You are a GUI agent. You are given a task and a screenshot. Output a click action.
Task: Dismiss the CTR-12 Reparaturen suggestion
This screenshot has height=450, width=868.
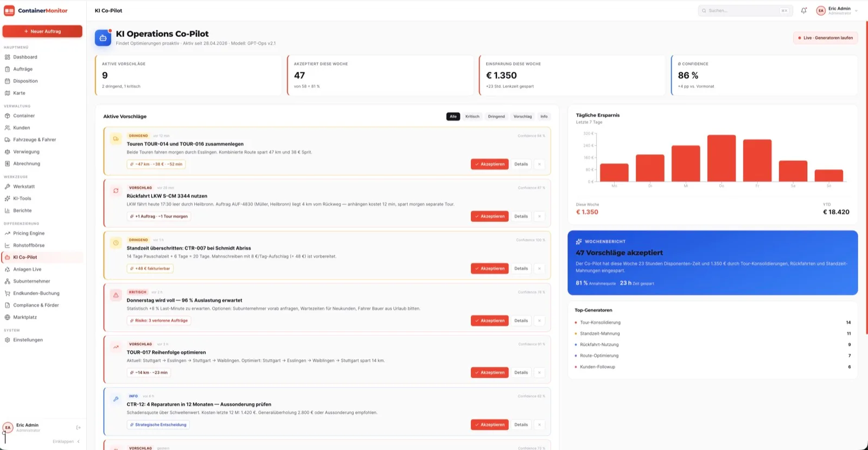tap(539, 424)
